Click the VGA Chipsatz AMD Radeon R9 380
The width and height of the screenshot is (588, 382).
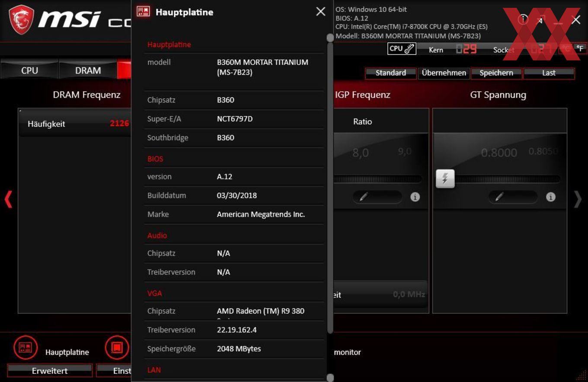[x=261, y=311]
